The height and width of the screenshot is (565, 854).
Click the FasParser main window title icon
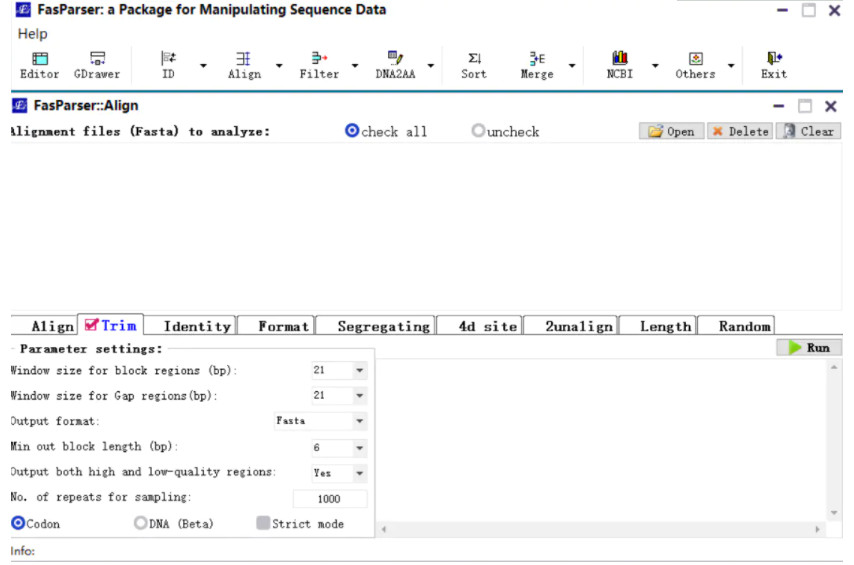tap(23, 9)
